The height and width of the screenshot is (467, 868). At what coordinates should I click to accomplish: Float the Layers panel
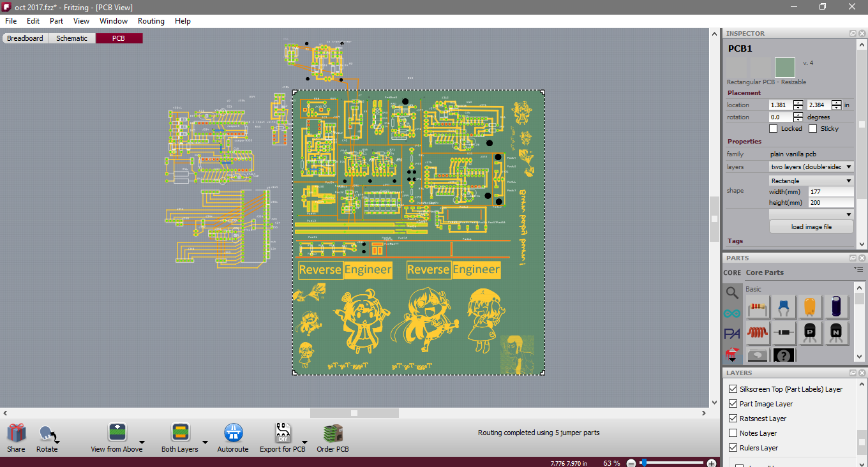853,373
